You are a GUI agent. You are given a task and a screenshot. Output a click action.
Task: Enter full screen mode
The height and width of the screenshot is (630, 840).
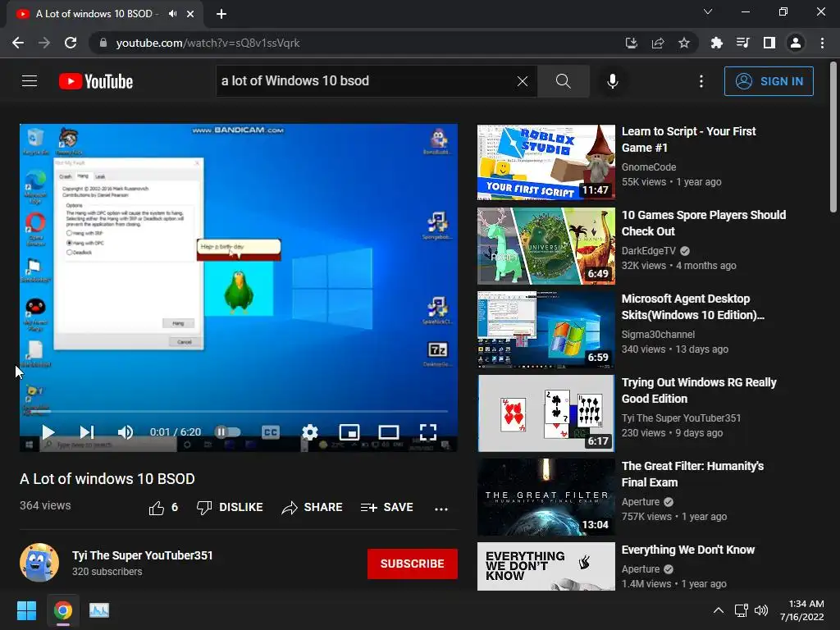(428, 431)
